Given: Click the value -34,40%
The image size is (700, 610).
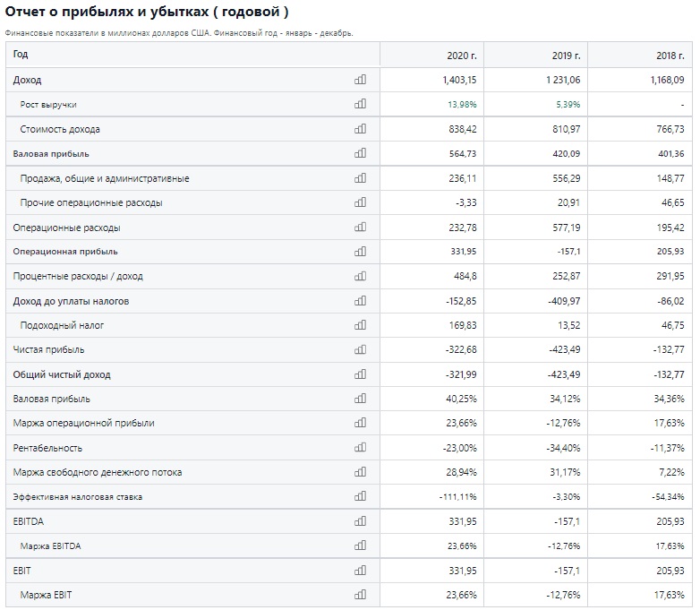Looking at the screenshot, I should pos(563,448).
